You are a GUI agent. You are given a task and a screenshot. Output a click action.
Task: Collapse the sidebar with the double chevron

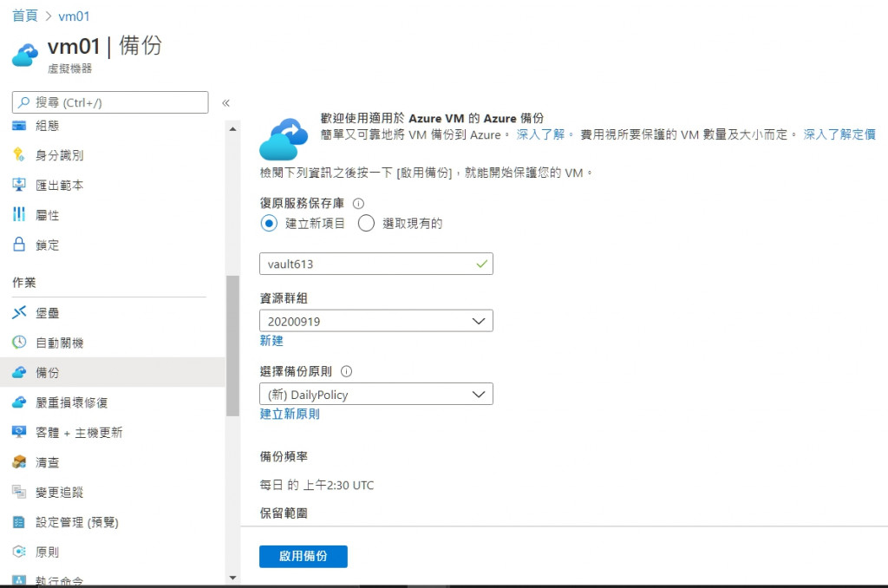coord(226,103)
